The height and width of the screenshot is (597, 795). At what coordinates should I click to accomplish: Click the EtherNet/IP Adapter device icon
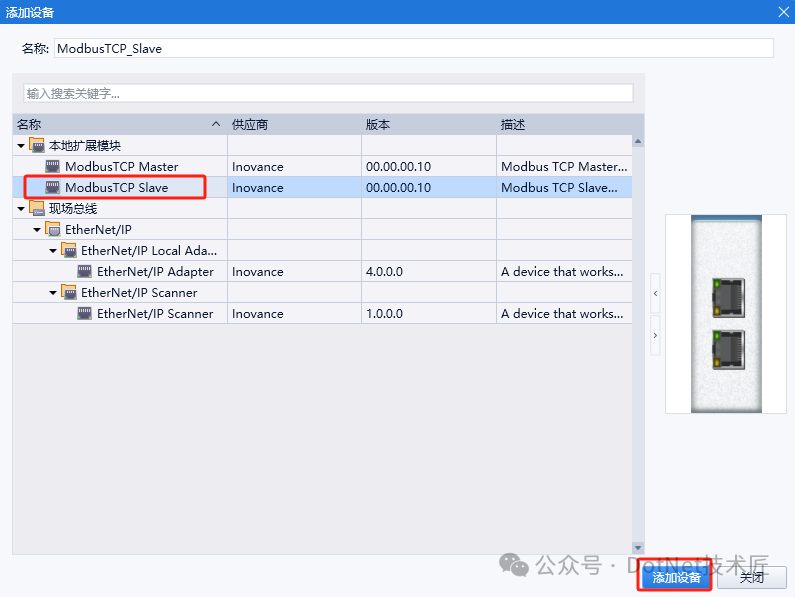85,271
